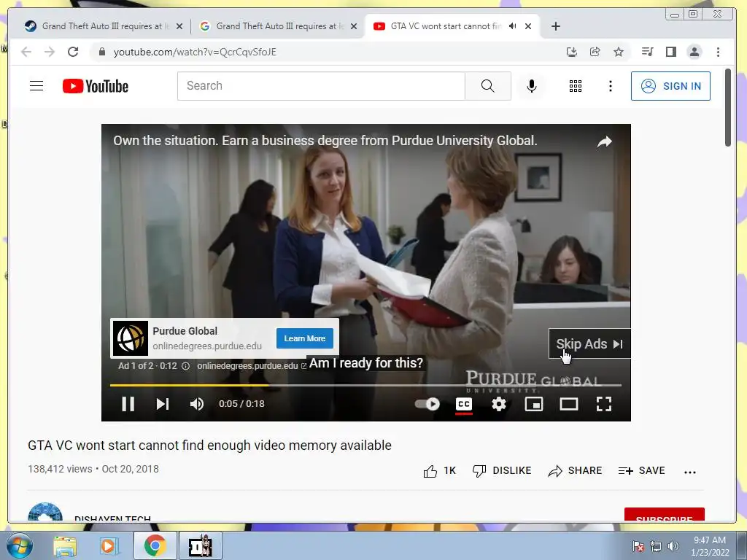Go to YouTube home via logo
The image size is (747, 560).
pos(96,86)
